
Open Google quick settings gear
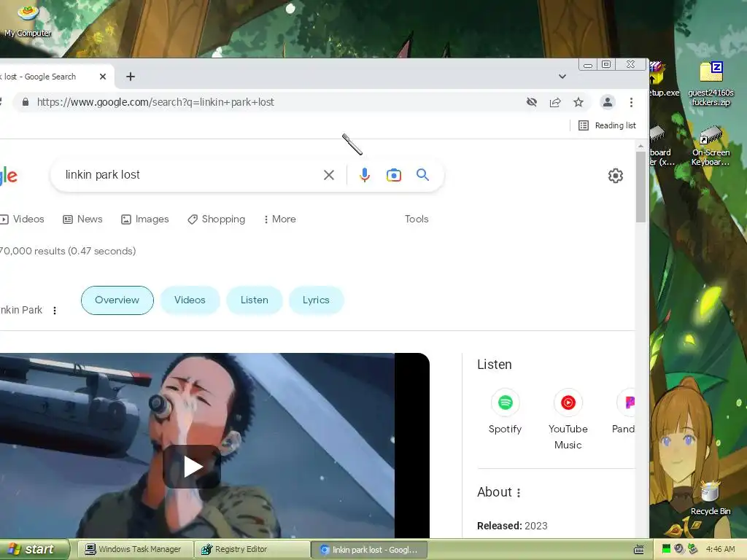point(616,176)
